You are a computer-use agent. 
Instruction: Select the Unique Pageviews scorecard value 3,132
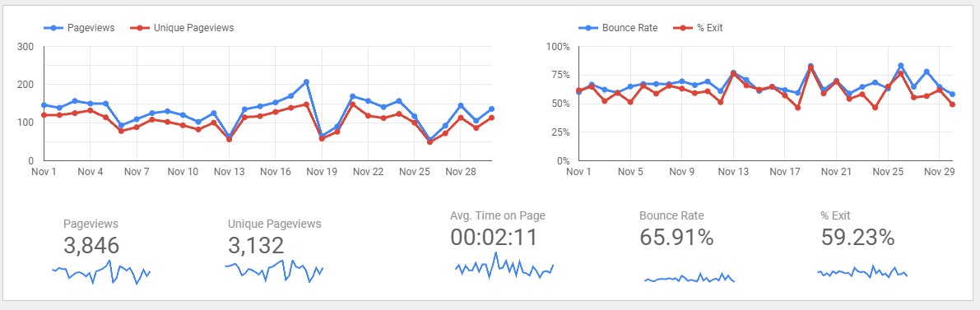256,246
